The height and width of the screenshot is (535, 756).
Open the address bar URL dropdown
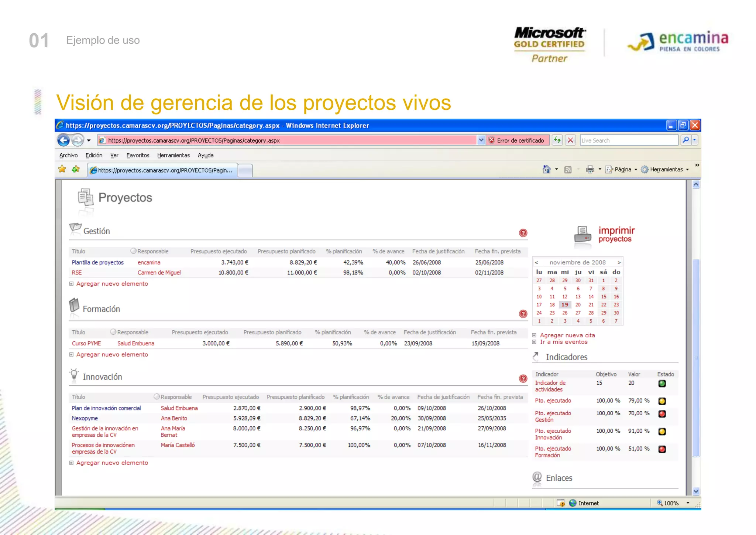481,140
